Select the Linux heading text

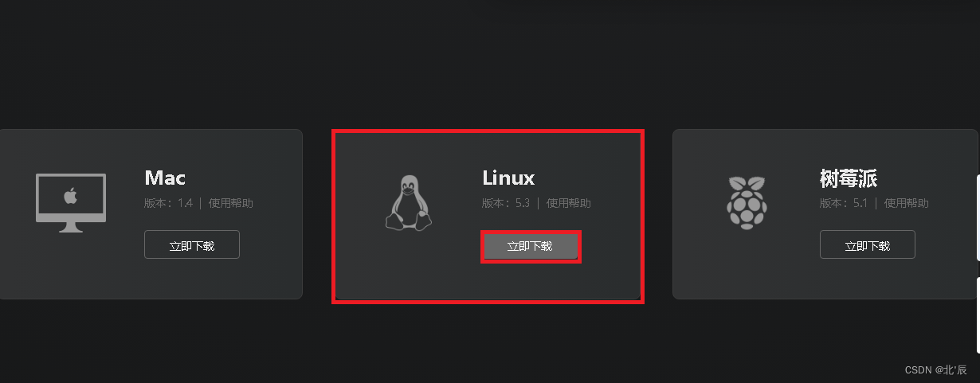508,177
